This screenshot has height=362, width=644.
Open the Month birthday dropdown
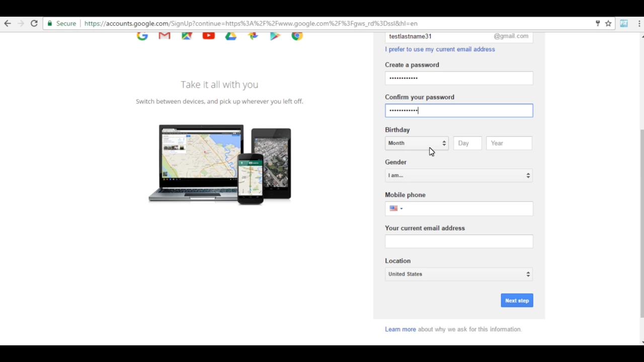pyautogui.click(x=417, y=143)
